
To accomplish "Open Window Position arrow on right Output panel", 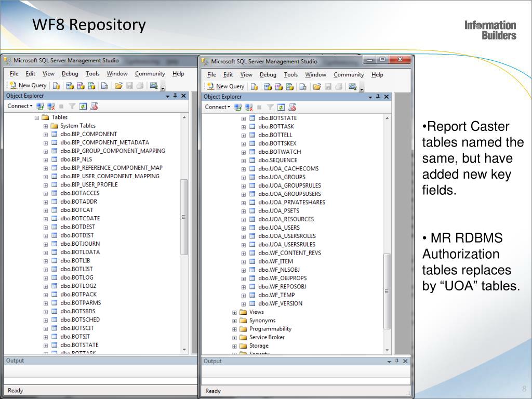I will 389,362.
